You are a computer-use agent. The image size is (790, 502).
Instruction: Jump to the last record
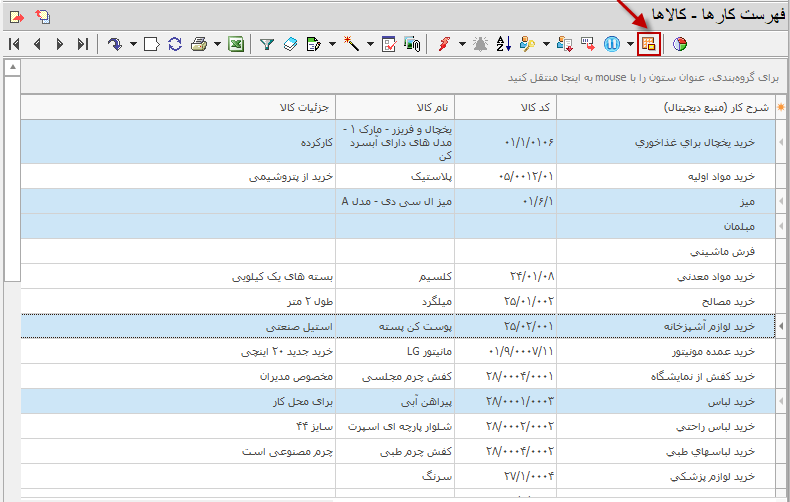(x=83, y=44)
